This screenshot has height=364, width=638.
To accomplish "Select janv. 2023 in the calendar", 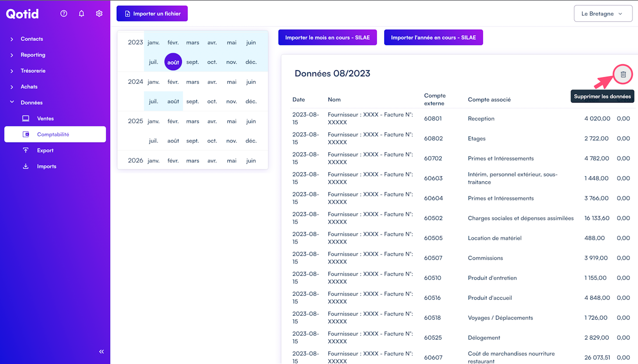I will [154, 43].
